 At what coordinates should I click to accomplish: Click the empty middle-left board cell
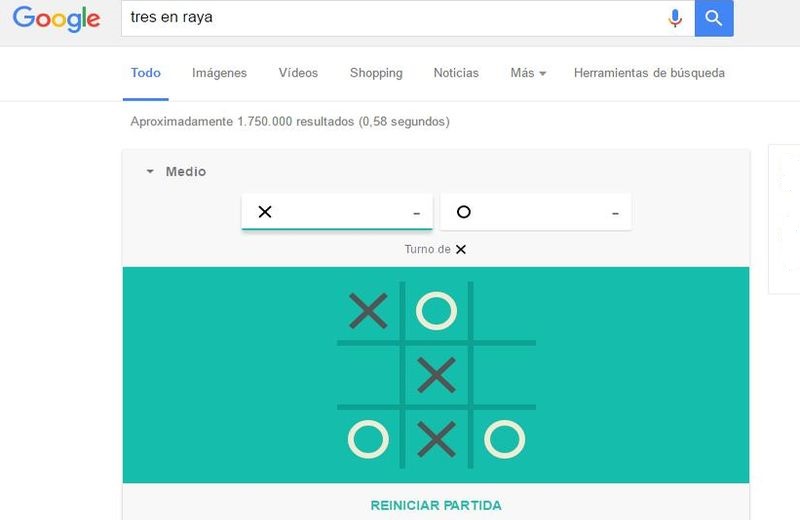point(368,375)
